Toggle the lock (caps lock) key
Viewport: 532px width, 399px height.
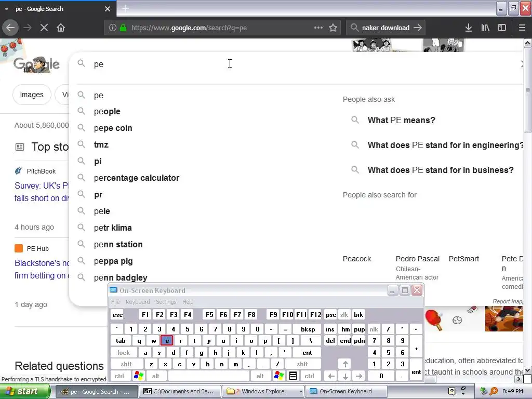pos(124,353)
